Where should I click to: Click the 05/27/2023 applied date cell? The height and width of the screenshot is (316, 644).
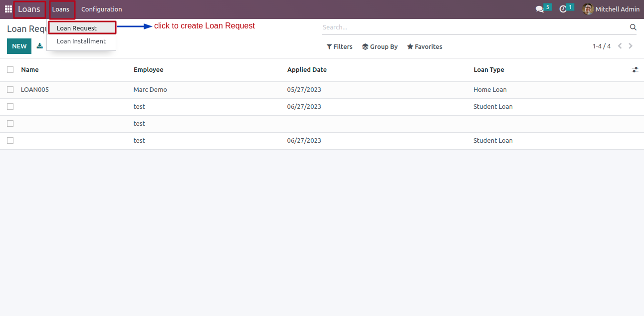[x=304, y=90]
